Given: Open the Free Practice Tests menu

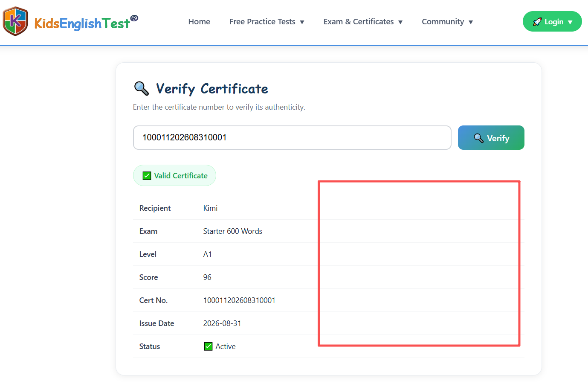Looking at the screenshot, I should (267, 22).
